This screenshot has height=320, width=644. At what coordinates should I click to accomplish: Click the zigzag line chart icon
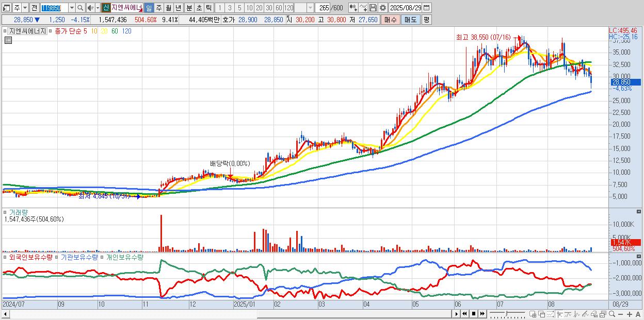tap(576, 314)
